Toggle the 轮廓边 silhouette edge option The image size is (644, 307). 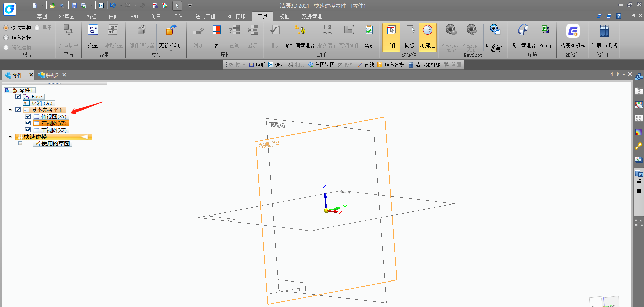[428, 37]
